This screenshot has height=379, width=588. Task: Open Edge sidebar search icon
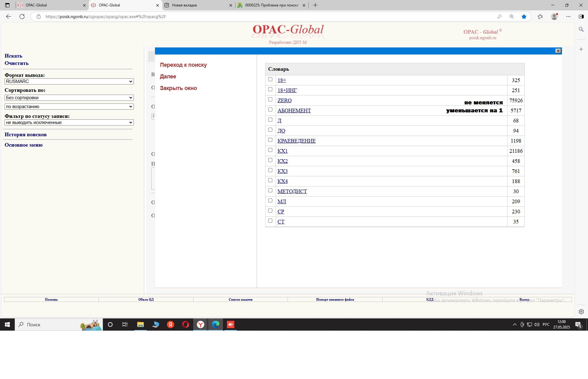pos(581,29)
